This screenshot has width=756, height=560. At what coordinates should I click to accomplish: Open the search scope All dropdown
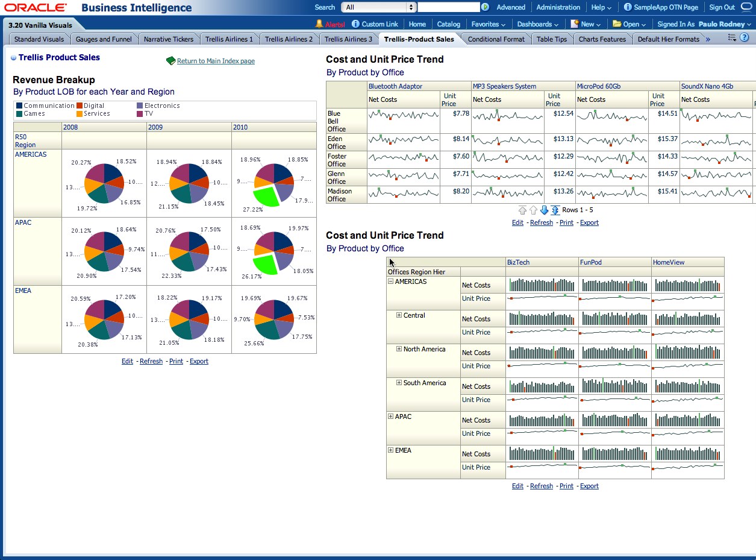[378, 7]
